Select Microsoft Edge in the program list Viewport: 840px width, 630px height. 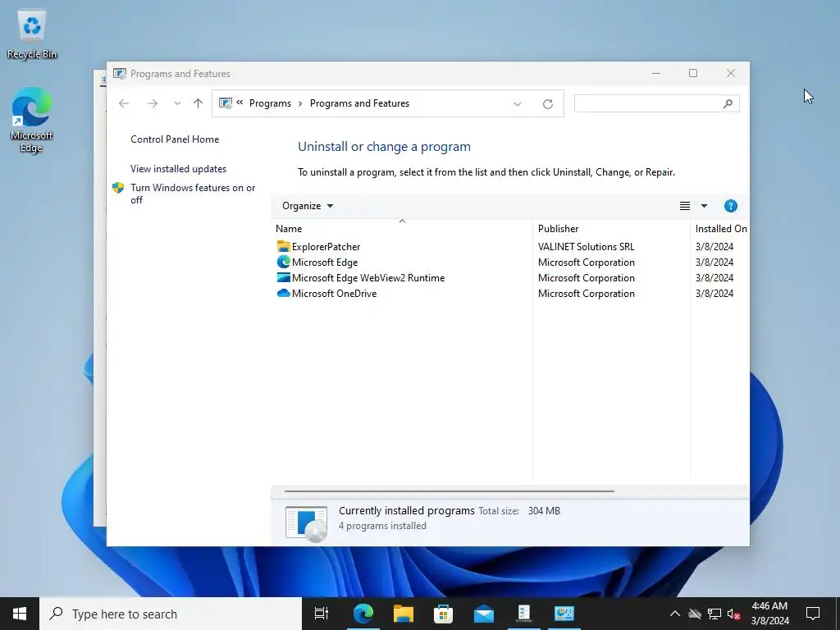coord(512,262)
